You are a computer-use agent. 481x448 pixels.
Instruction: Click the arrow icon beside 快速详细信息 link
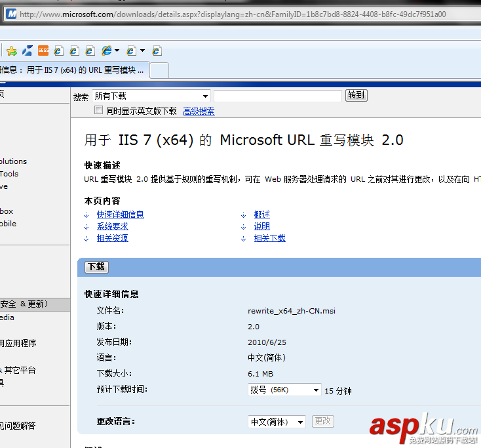[87, 215]
